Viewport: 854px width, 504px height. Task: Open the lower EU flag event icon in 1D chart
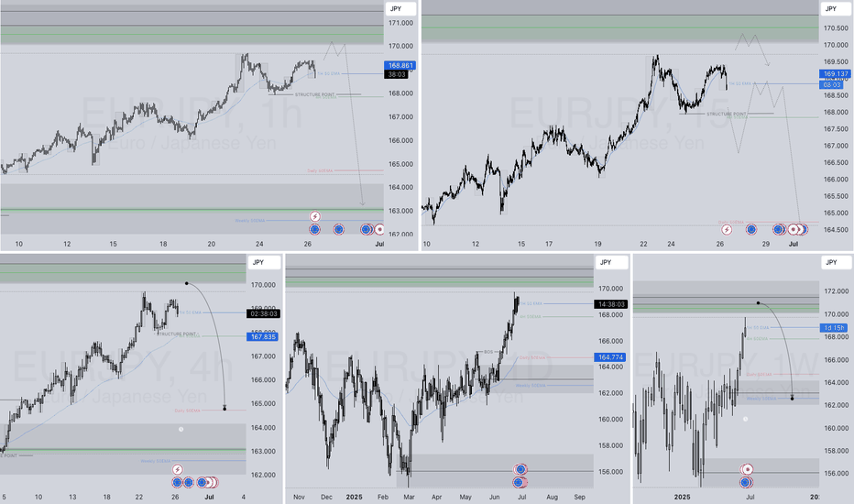[x=519, y=482]
